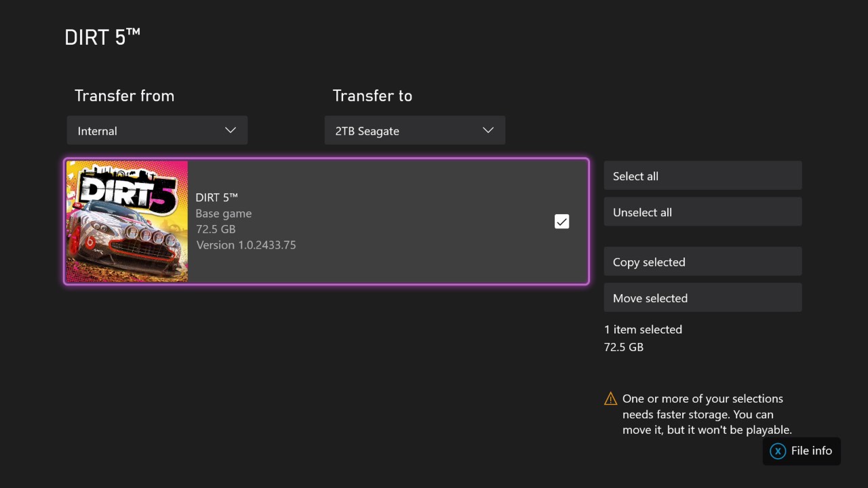Choose Select all

(x=703, y=176)
